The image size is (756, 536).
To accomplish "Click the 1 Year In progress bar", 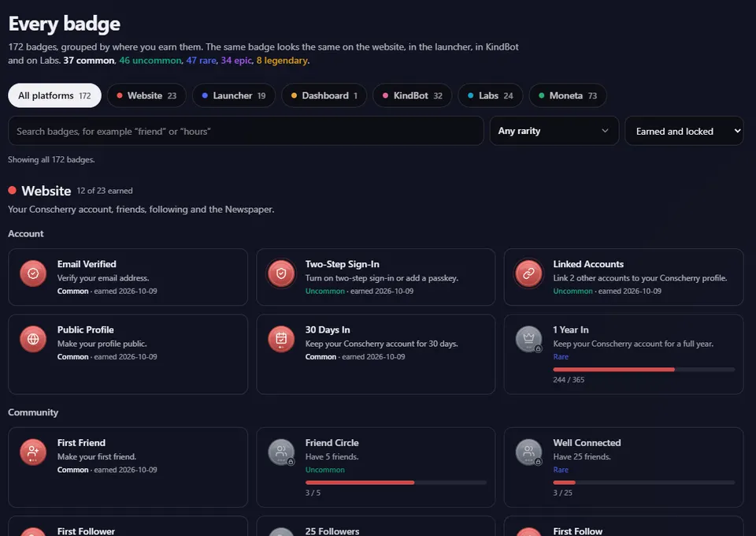I will tap(643, 370).
